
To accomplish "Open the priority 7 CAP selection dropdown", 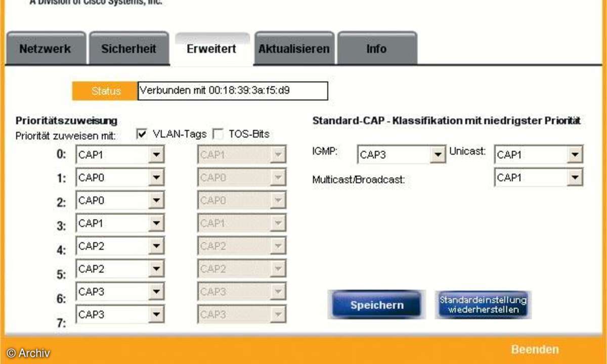I will pos(157,314).
